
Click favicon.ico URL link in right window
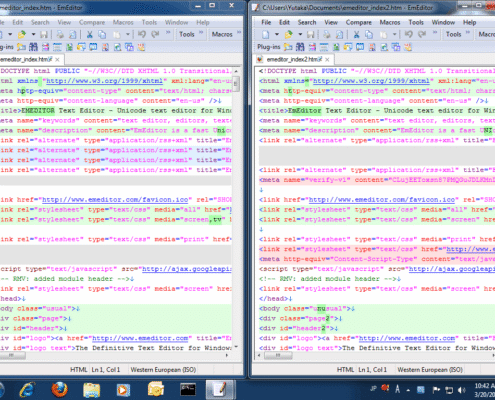click(382, 200)
